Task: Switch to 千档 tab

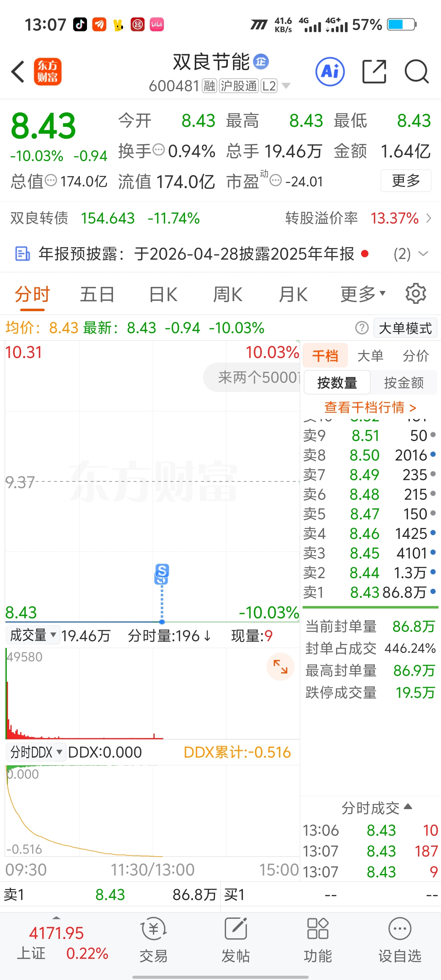Action: point(325,356)
